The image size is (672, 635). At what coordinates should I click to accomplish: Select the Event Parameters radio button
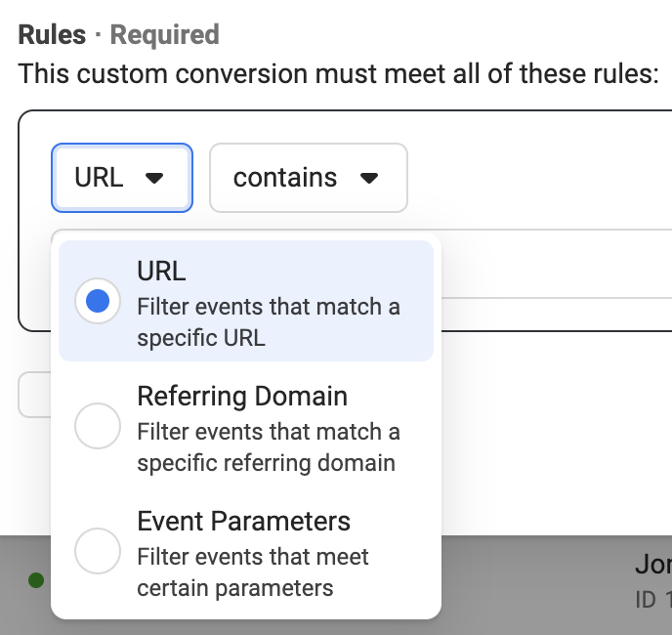pos(98,551)
